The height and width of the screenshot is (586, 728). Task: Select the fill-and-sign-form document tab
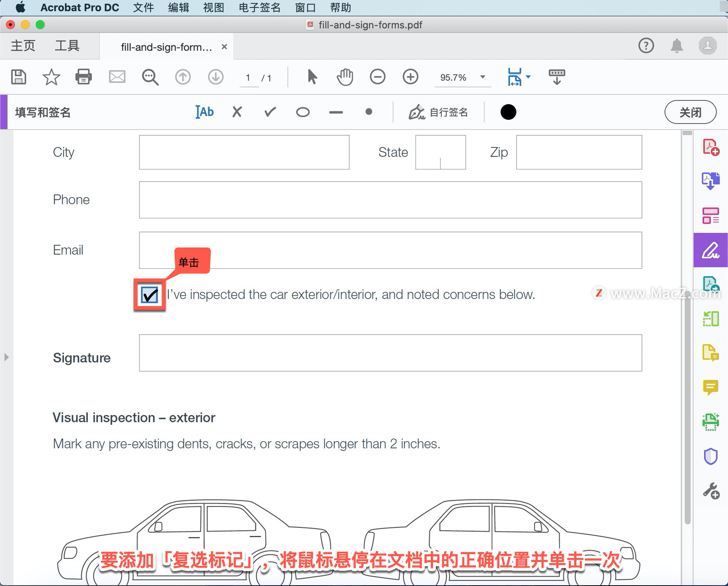166,47
